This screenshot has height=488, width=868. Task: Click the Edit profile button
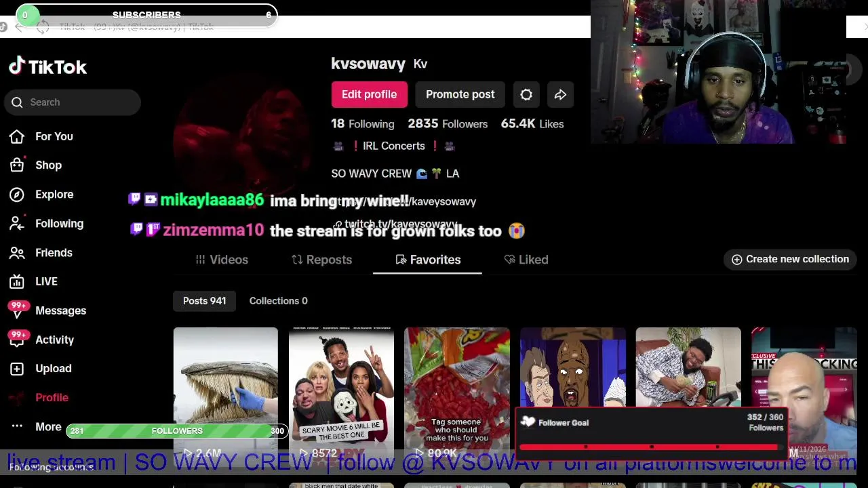click(369, 94)
